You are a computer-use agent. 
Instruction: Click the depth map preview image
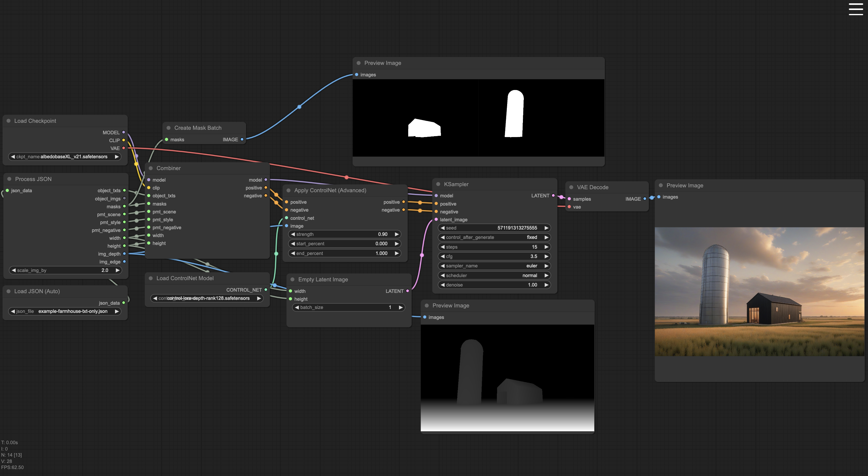[507, 378]
